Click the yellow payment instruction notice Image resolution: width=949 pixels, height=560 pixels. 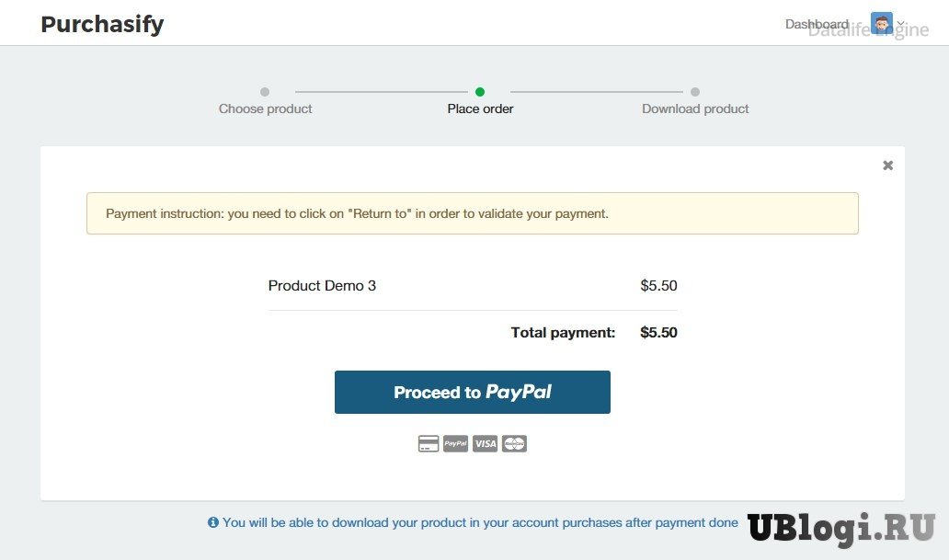472,213
